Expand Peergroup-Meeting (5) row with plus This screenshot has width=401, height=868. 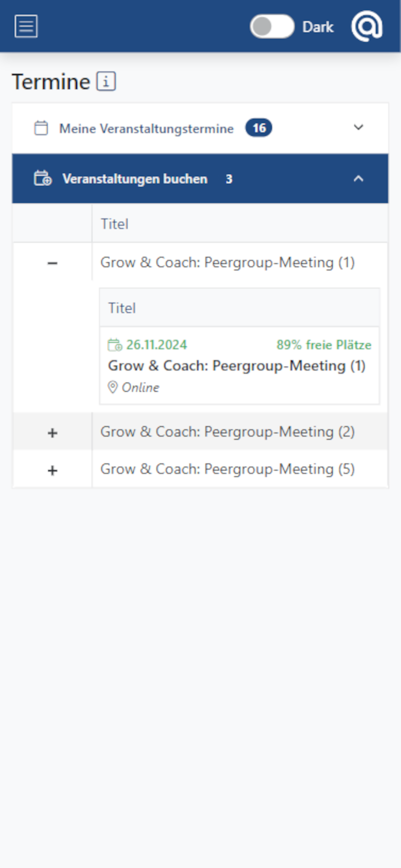pyautogui.click(x=52, y=470)
